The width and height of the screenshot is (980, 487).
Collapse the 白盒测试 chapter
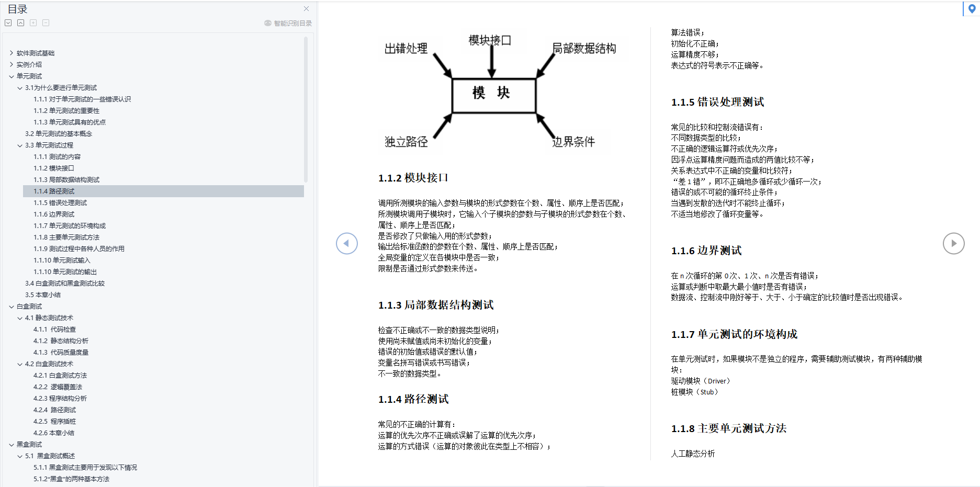(12, 306)
